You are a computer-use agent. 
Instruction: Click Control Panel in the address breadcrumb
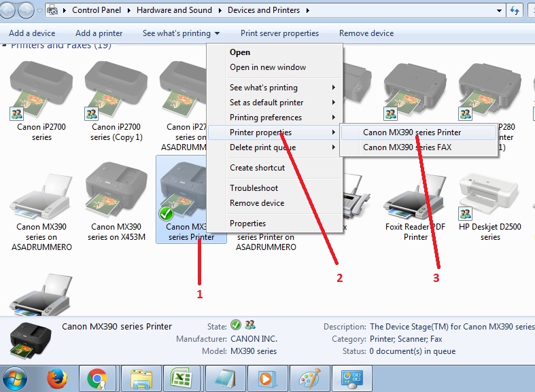point(97,10)
